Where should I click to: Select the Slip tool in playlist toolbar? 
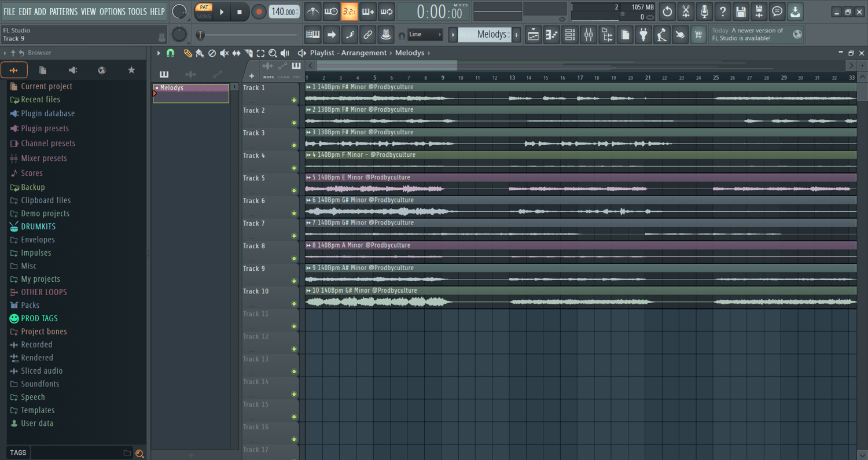tap(236, 53)
